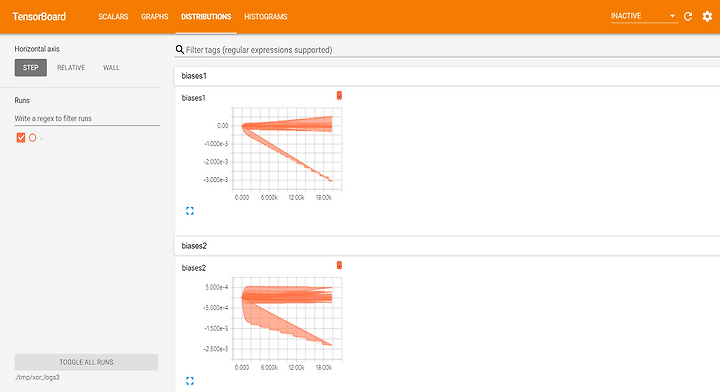Switch to the DISTRIBUTIONS tab

point(206,17)
